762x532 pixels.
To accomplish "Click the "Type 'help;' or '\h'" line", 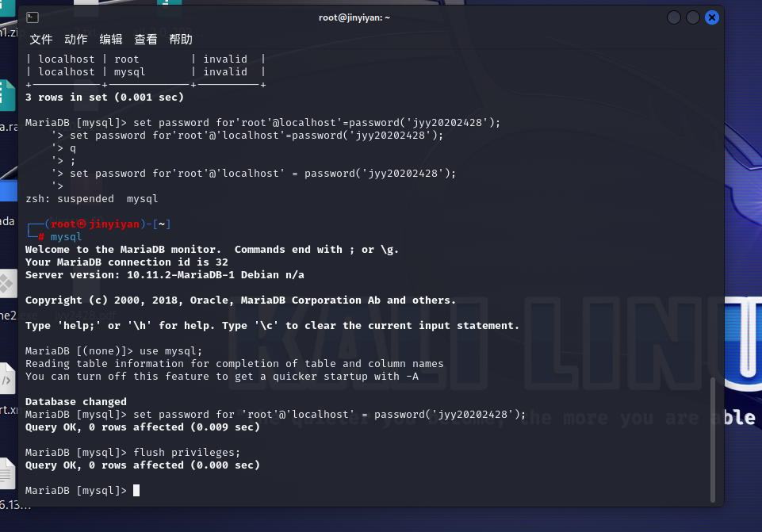I will coord(272,326).
